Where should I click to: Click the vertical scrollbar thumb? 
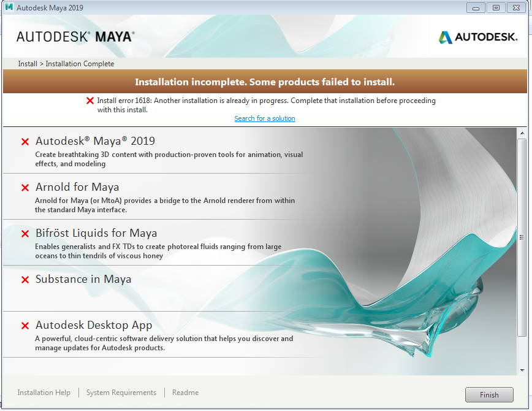pyautogui.click(x=522, y=237)
